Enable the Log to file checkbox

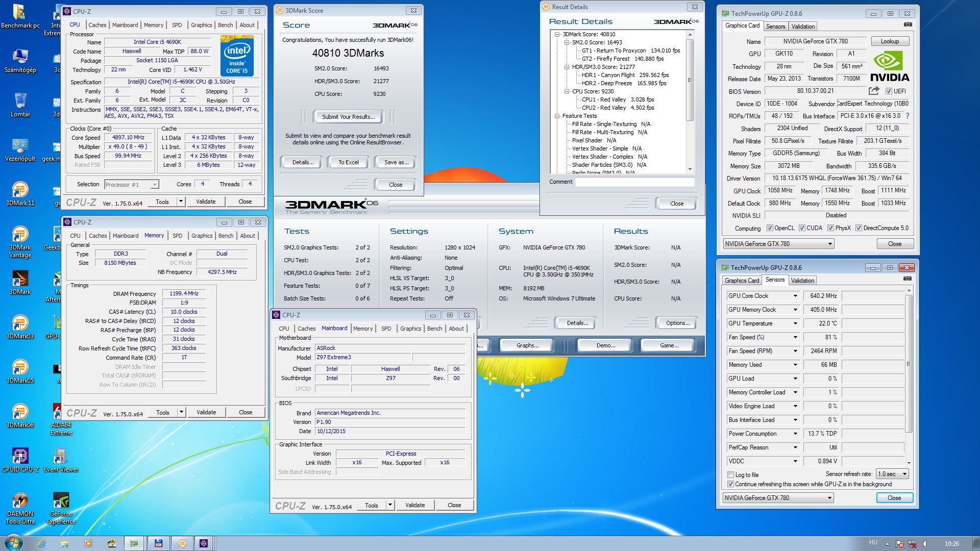(730, 475)
